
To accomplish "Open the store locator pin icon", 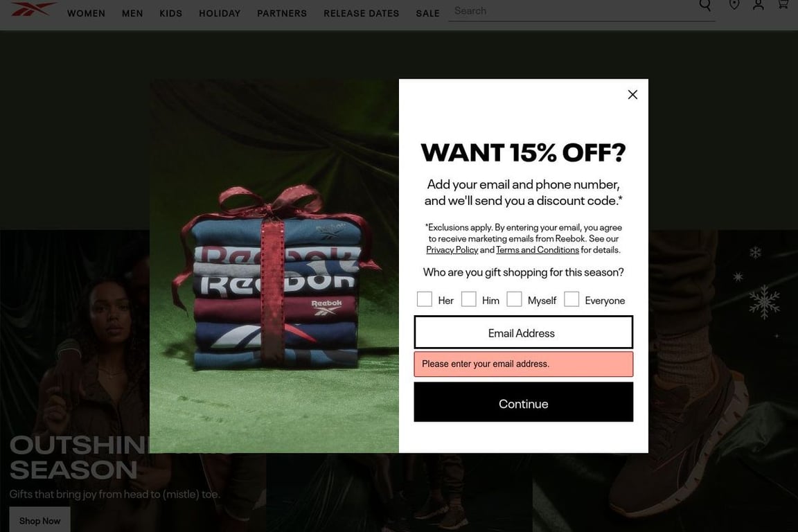I will click(734, 5).
